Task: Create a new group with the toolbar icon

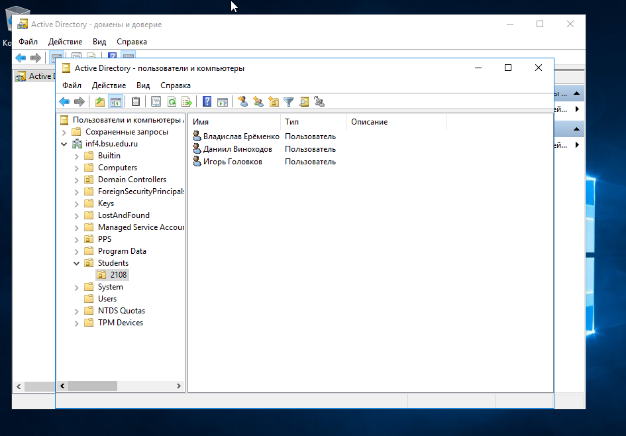Action: coord(258,102)
